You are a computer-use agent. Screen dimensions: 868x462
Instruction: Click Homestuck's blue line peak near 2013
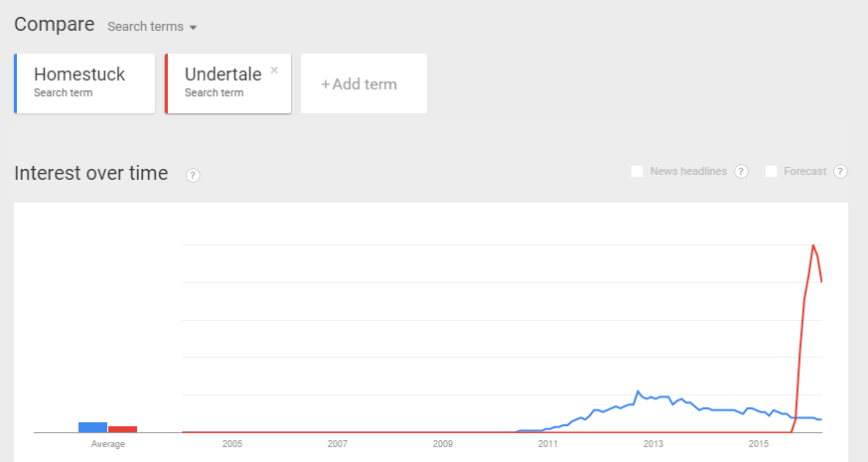click(x=638, y=391)
